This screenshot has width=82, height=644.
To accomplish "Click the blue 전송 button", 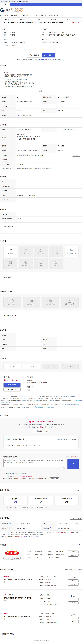I will tap(73, 464).
